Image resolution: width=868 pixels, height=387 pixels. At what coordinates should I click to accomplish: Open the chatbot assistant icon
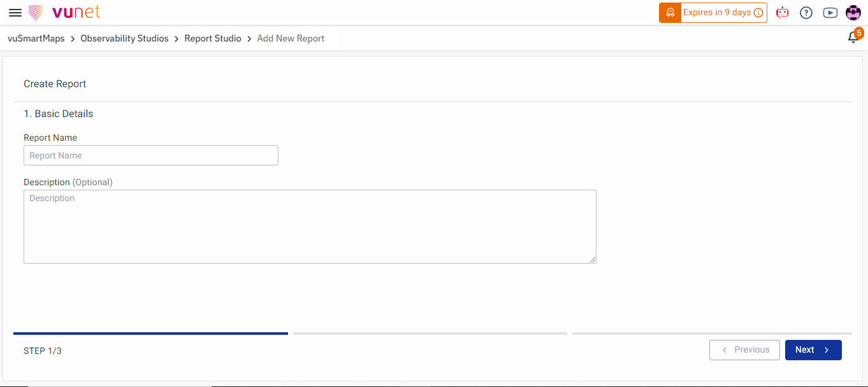[782, 13]
